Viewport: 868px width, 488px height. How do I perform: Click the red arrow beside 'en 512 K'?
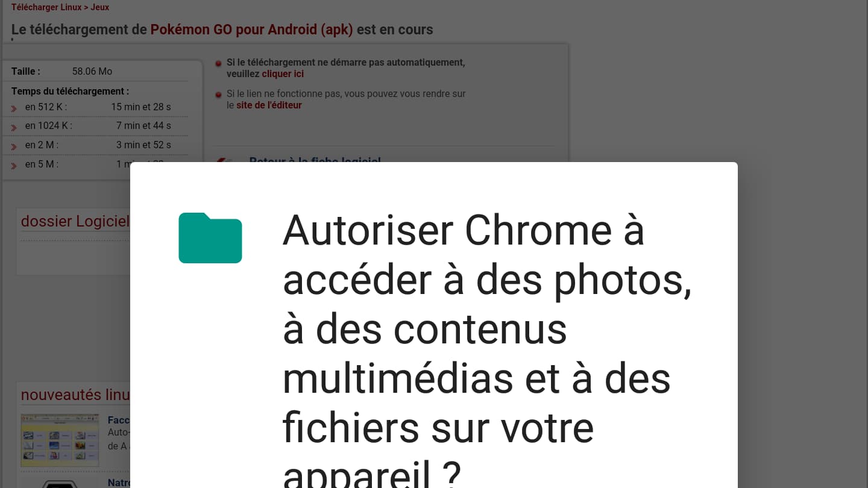14,108
